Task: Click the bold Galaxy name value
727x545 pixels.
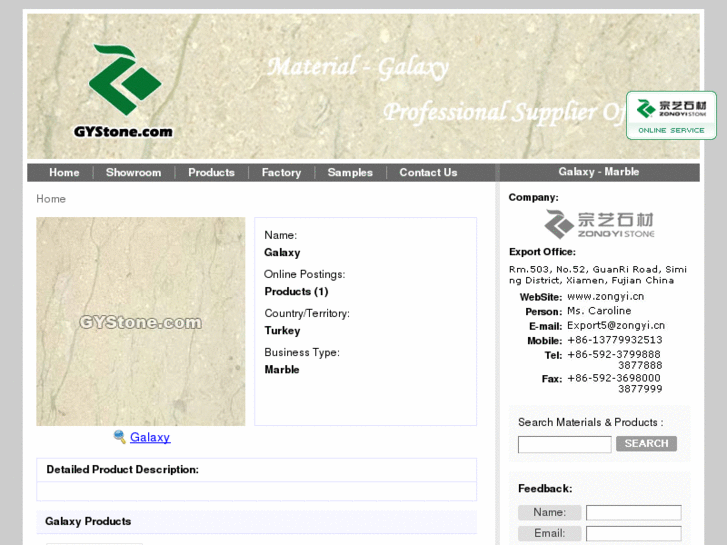Action: [x=282, y=252]
